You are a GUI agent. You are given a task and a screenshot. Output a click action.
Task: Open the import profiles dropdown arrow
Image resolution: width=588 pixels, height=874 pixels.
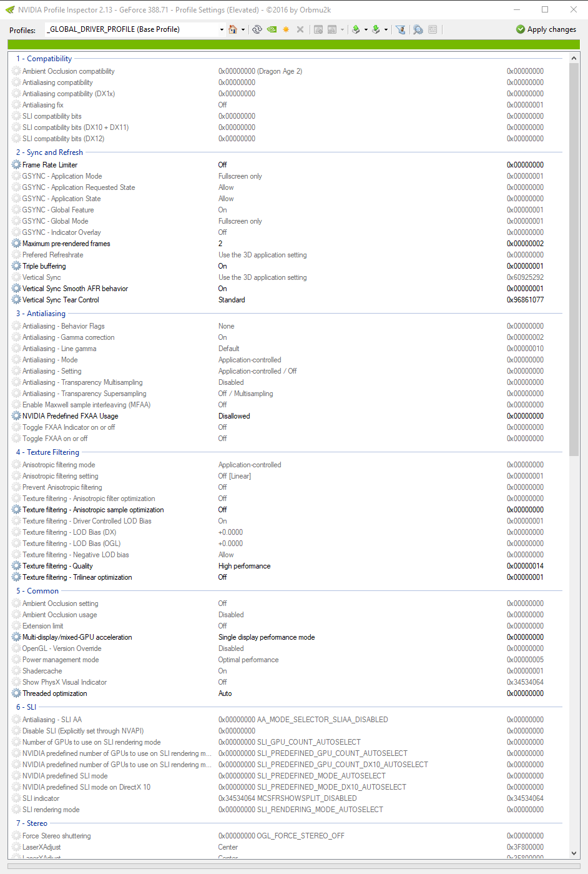point(386,29)
